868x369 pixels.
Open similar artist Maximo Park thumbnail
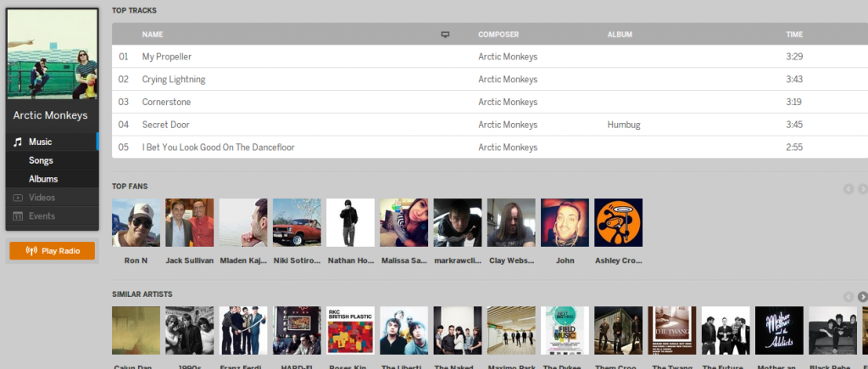pos(511,331)
